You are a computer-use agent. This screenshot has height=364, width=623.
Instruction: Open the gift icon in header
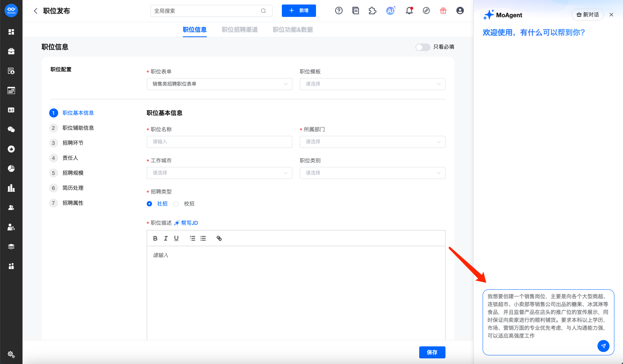point(443,11)
